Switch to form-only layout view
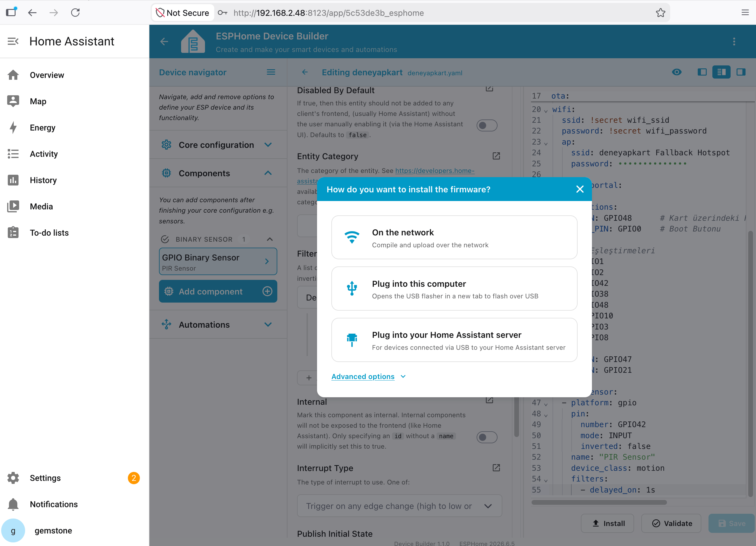 (702, 72)
